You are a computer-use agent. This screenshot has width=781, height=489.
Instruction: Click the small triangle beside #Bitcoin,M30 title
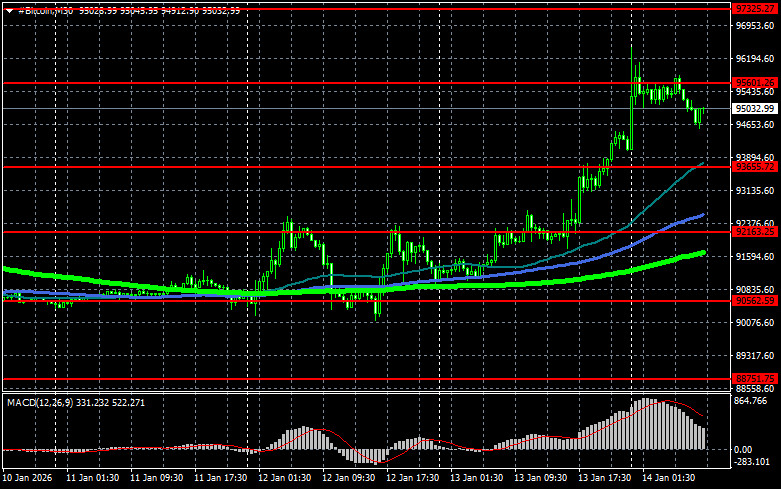[9, 10]
